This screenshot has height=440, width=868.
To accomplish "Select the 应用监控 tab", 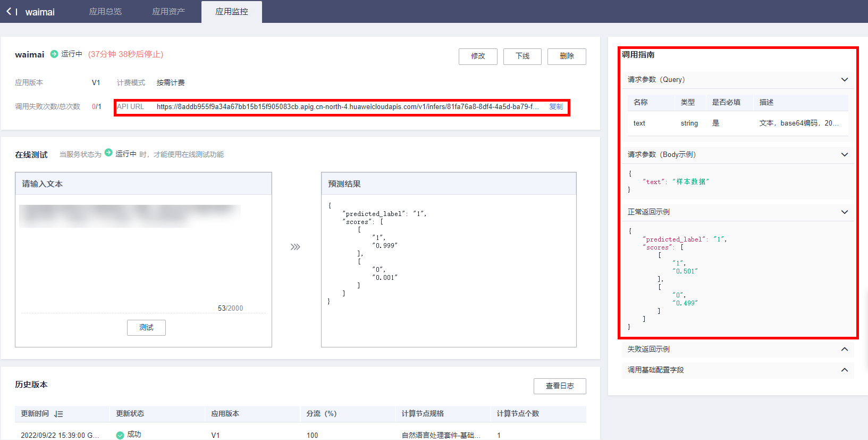I will tap(232, 12).
